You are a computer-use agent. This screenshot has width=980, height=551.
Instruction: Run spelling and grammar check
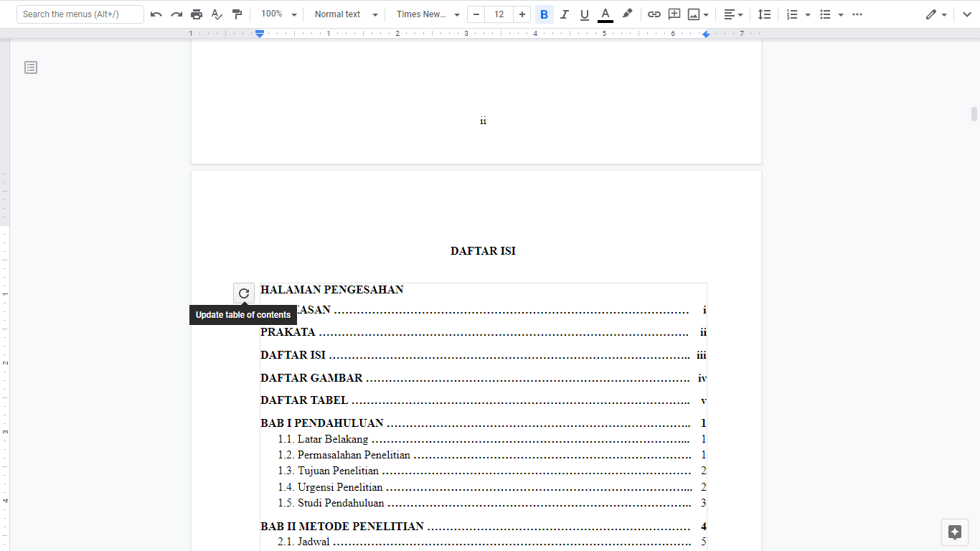point(217,14)
